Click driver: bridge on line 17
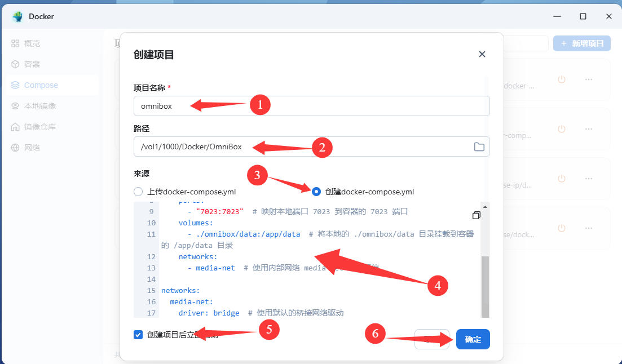This screenshot has height=364, width=622. pyautogui.click(x=209, y=313)
